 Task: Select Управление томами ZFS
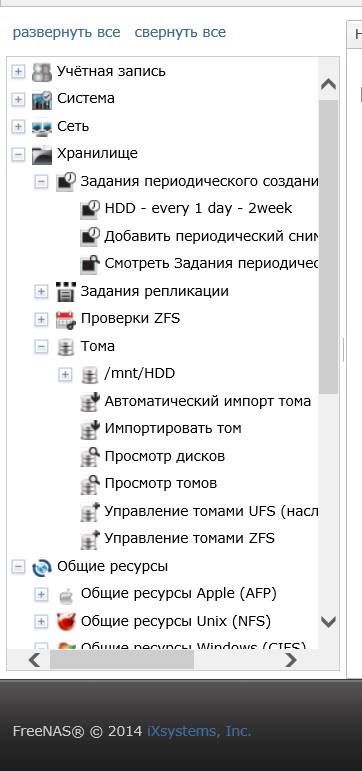tap(189, 538)
